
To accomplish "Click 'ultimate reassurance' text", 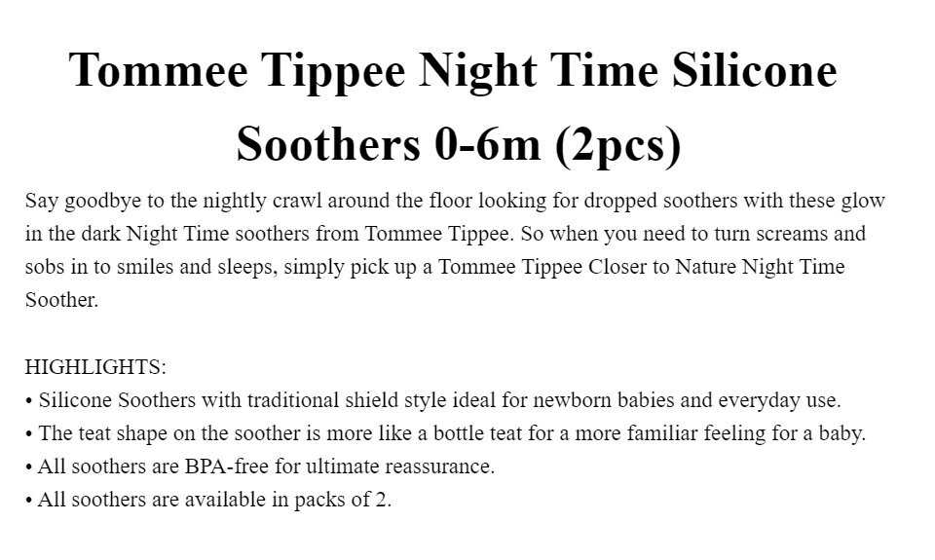I will [400, 467].
